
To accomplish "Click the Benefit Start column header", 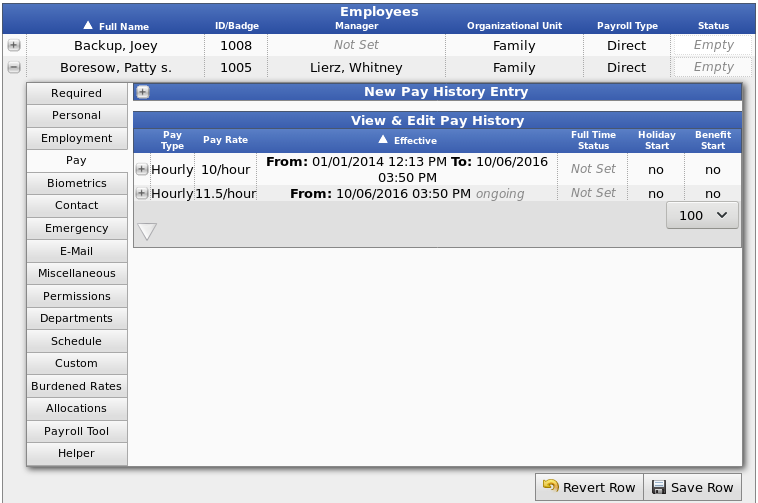I will click(x=713, y=140).
